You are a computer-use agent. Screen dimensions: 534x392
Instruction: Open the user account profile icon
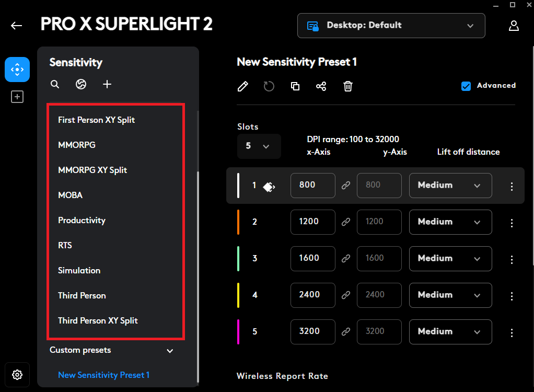point(514,26)
